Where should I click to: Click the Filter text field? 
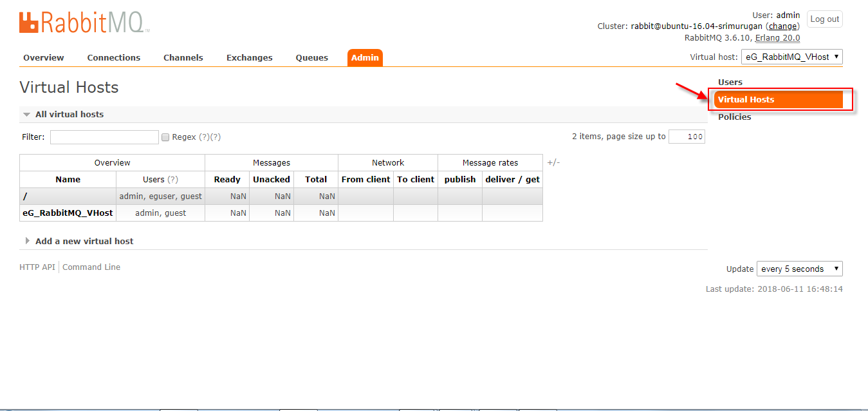[x=104, y=137]
